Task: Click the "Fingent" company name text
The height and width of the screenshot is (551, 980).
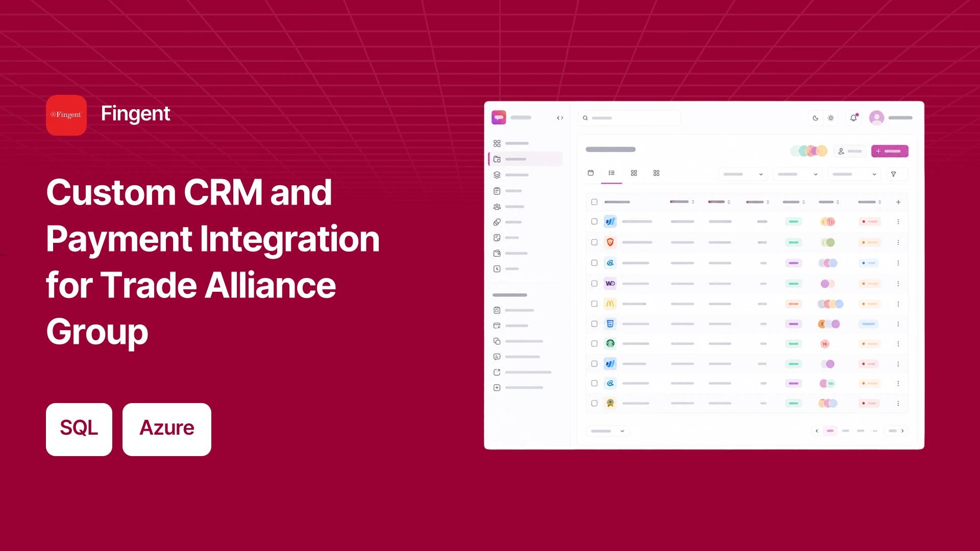Action: (x=135, y=114)
